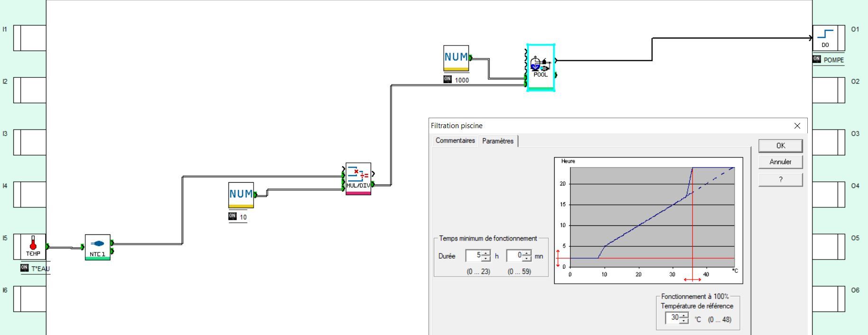The width and height of the screenshot is (868, 335).
Task: Decrease the Durée hours value
Action: (486, 259)
